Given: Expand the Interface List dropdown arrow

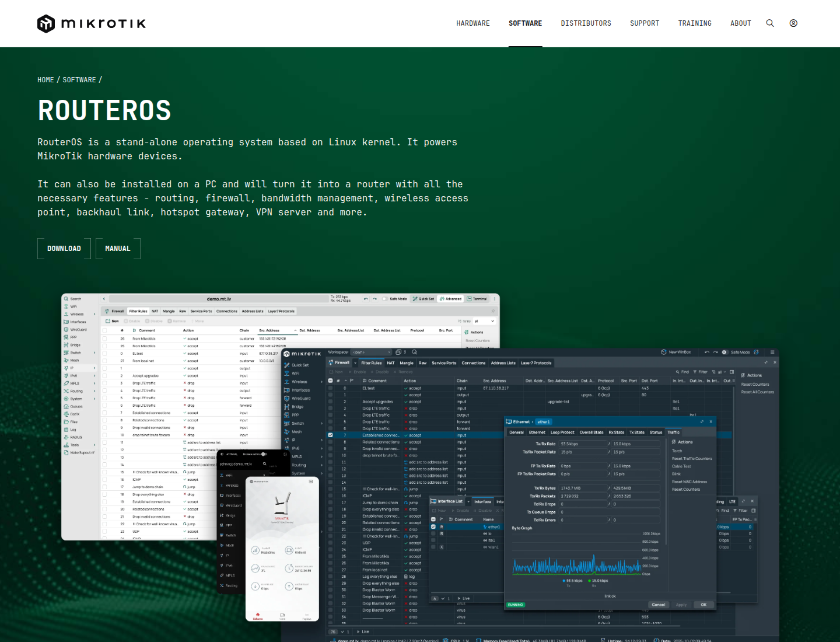Looking at the screenshot, I should (468, 501).
